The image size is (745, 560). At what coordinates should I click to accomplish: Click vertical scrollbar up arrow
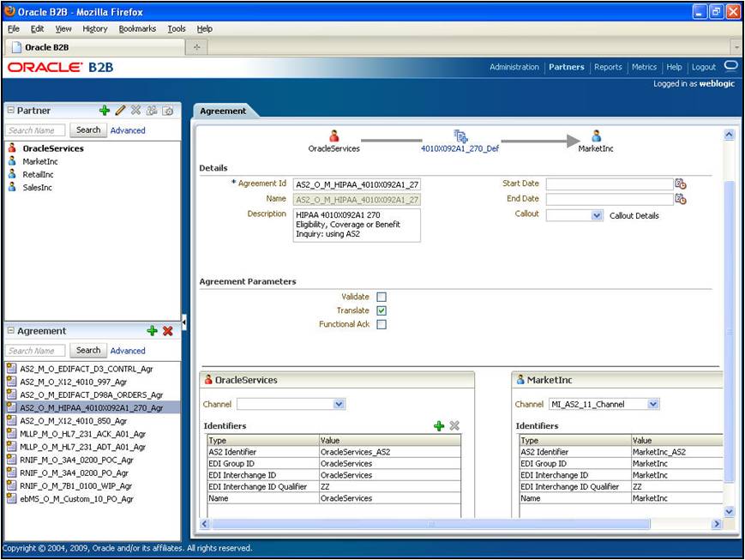729,135
